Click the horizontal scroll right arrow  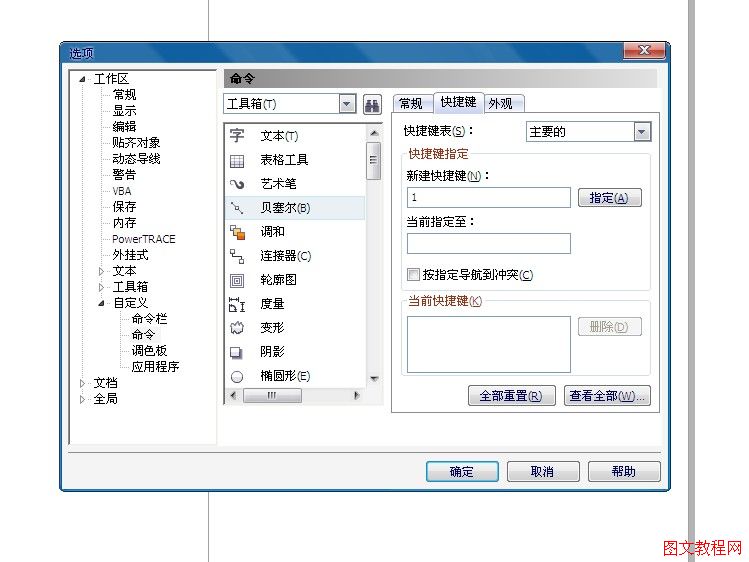[x=356, y=395]
